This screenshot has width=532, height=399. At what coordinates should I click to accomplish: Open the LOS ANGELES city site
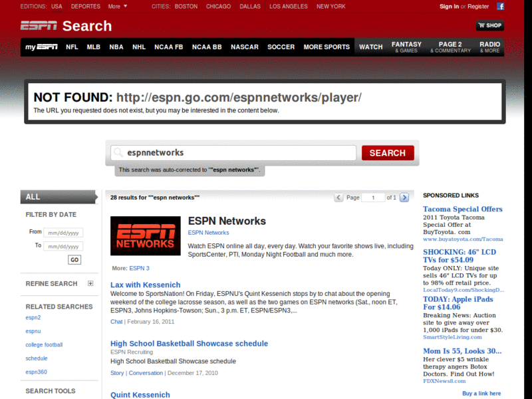(x=289, y=7)
